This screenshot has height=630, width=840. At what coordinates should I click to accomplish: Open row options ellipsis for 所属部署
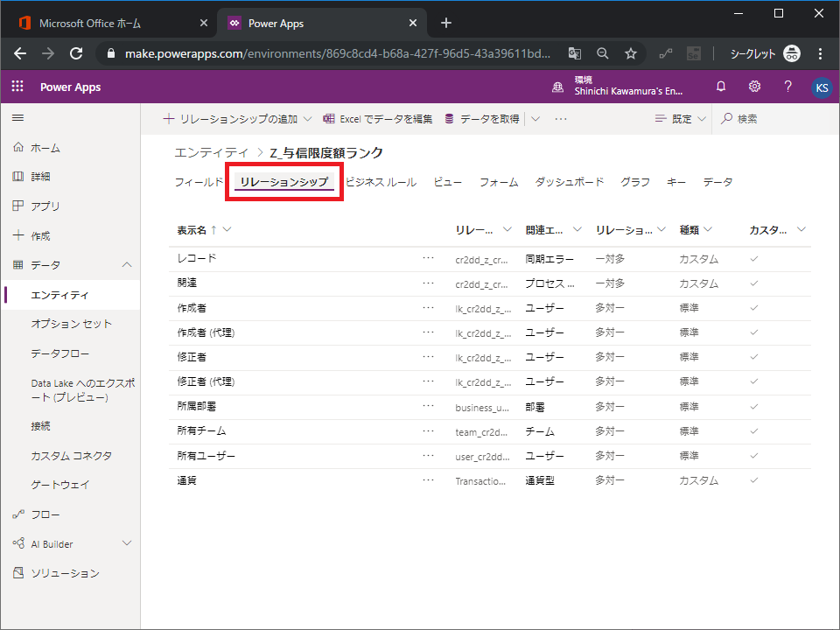(x=428, y=406)
